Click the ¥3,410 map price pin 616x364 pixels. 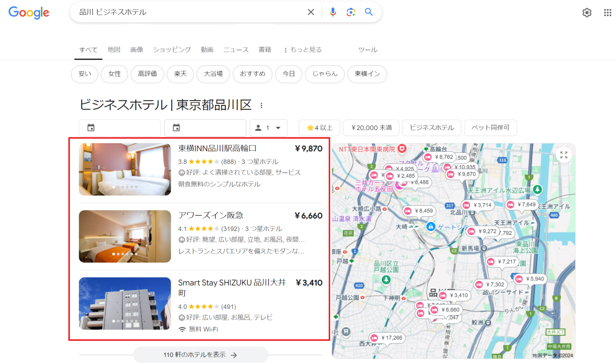[454, 295]
